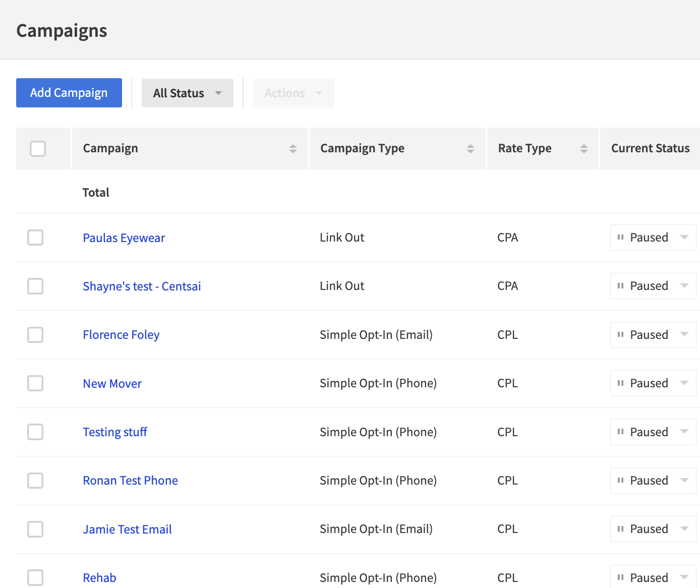Viewport: 700px width, 588px height.
Task: Expand the Paused dropdown for Ronan Test Phone
Action: [x=684, y=480]
